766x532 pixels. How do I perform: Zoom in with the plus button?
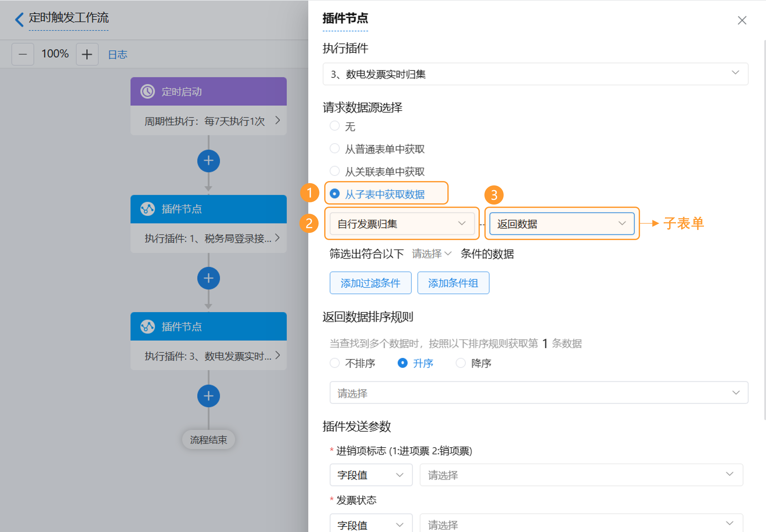87,54
